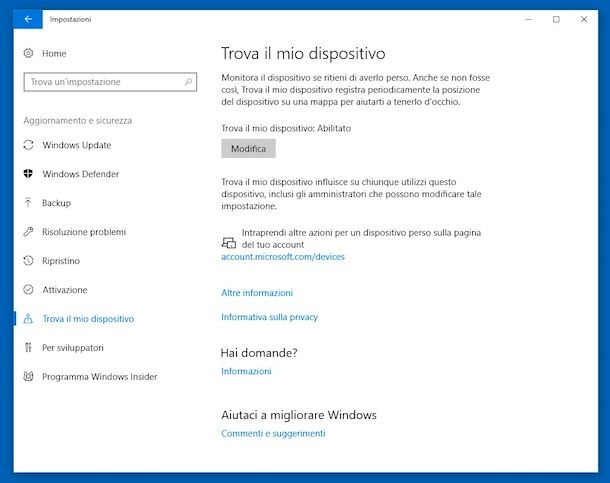Click the Per sviluppatori tools icon
This screenshot has width=610, height=483.
click(28, 347)
